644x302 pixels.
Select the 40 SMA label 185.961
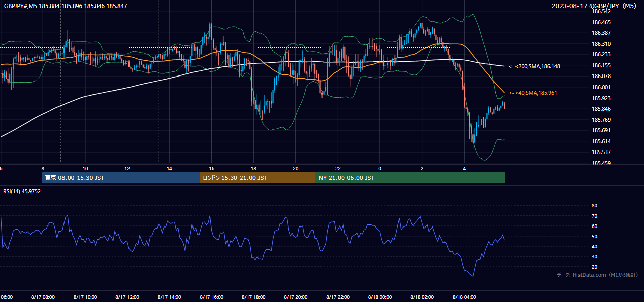[533, 93]
